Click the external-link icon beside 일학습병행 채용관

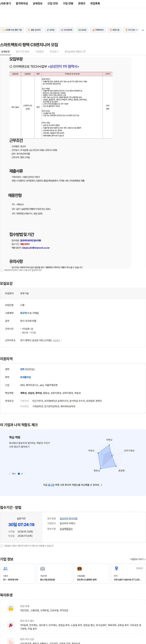point(84,52)
